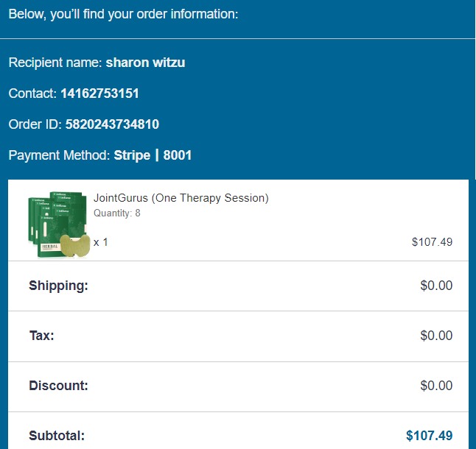Click the Tax label
This screenshot has width=476, height=449.
pyautogui.click(x=41, y=336)
